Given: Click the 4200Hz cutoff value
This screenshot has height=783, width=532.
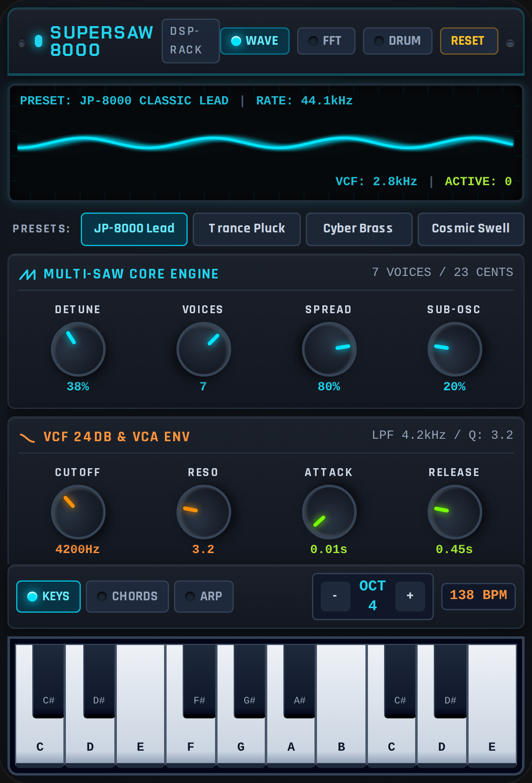Looking at the screenshot, I should coord(77,549).
